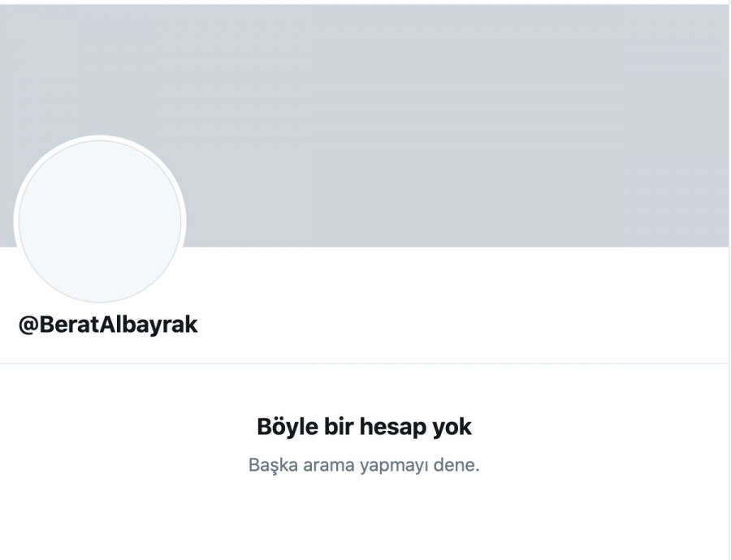Click the word "dene." ending the subtext
Screen dimensions: 731x560
click(456, 465)
